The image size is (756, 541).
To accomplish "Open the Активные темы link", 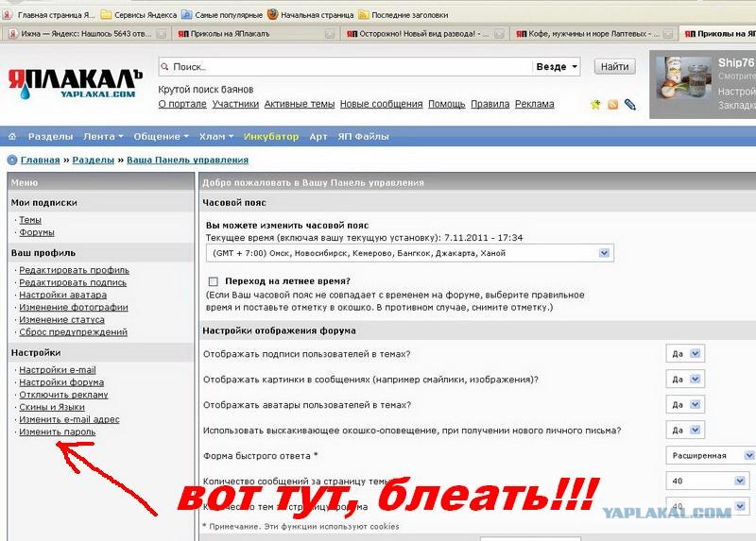I will [x=300, y=104].
